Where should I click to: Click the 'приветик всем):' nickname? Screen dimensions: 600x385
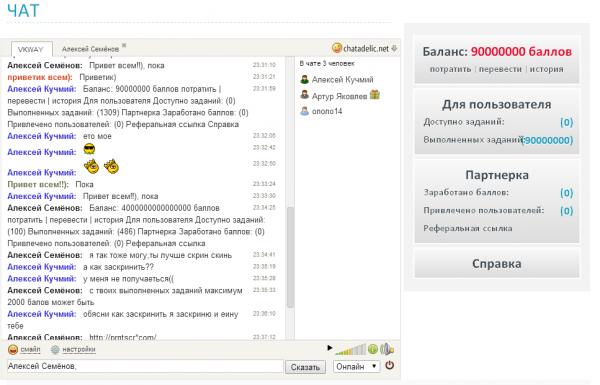[x=40, y=77]
